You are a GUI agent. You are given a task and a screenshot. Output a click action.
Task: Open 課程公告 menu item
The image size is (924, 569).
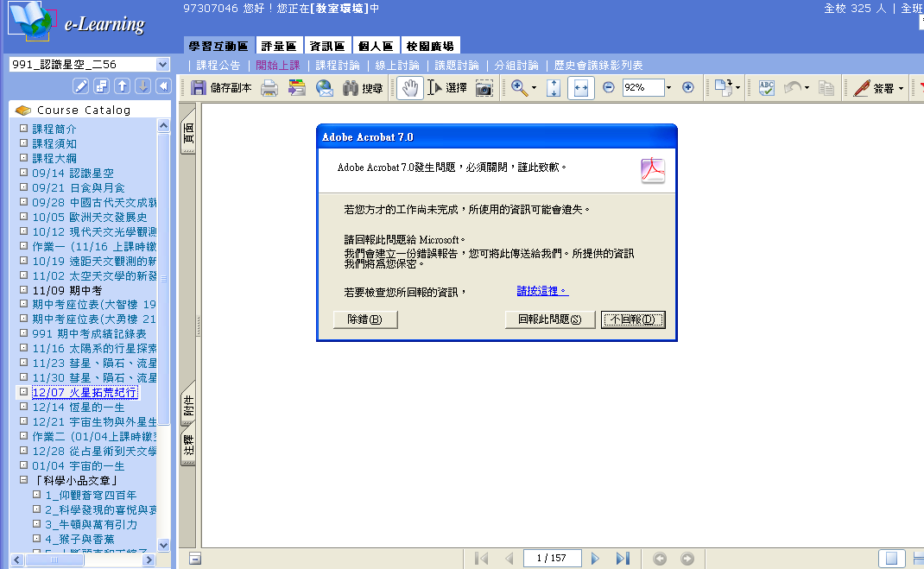[x=218, y=66]
